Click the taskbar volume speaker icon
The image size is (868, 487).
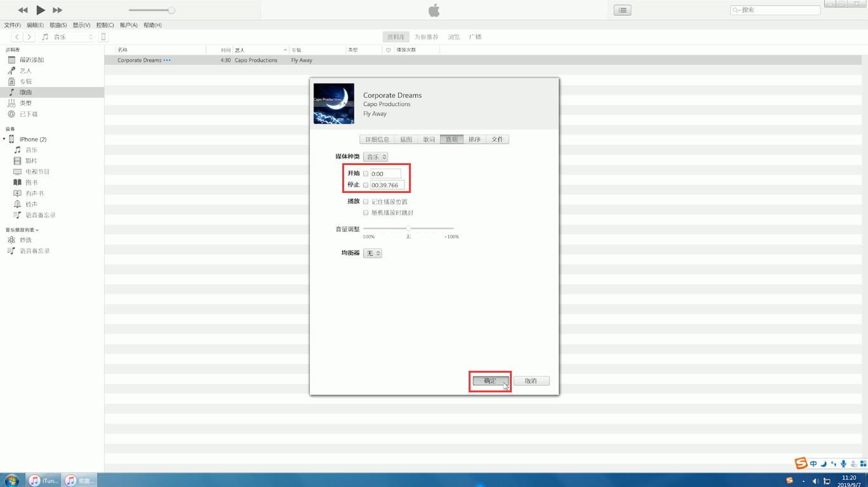point(815,481)
